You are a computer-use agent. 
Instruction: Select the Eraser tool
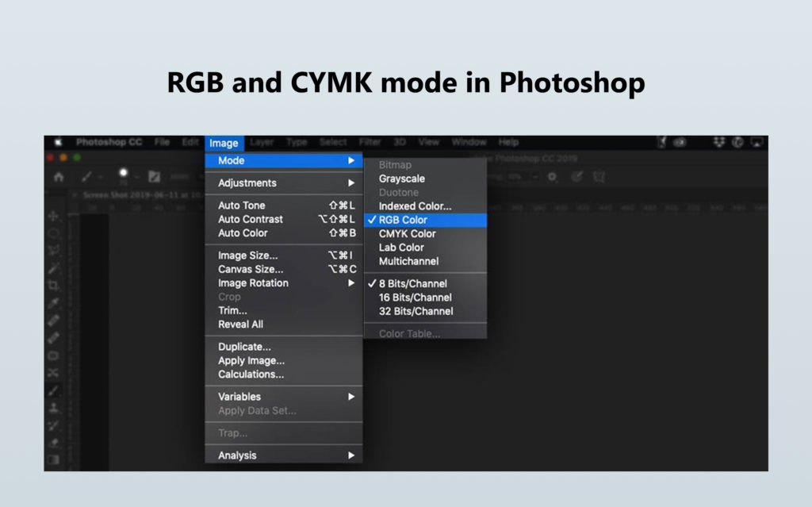click(x=53, y=443)
